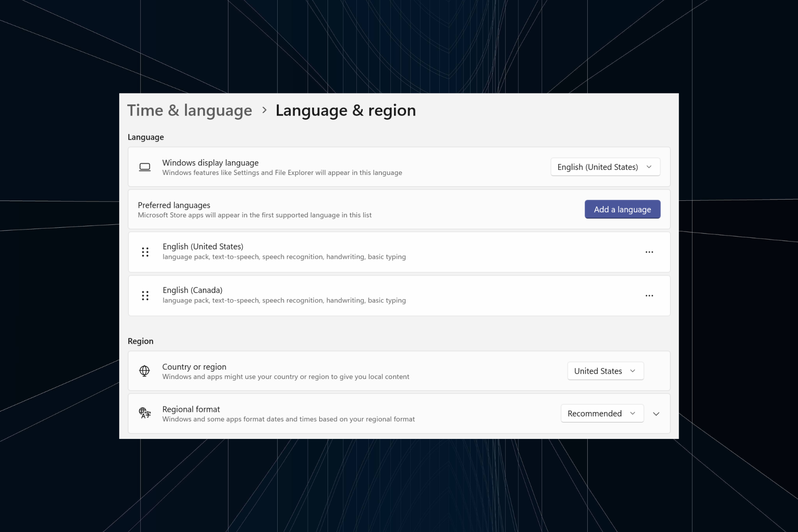Click the Regional format characters icon

point(144,413)
